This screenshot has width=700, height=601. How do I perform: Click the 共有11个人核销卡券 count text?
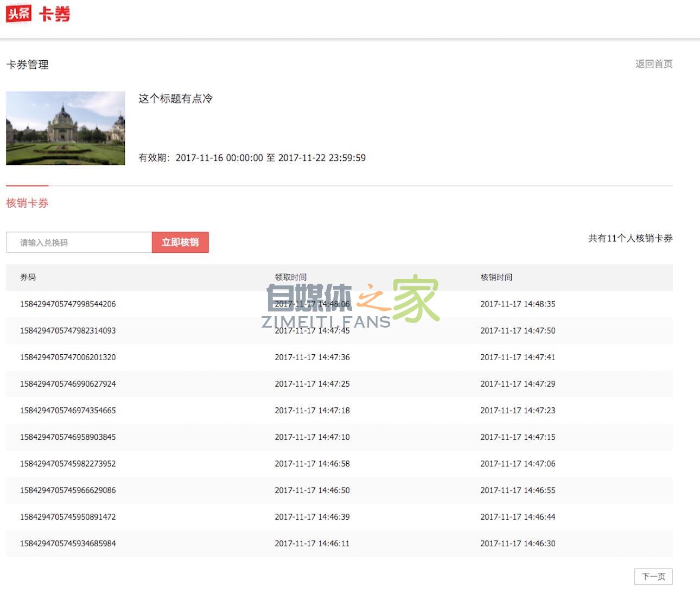point(630,238)
